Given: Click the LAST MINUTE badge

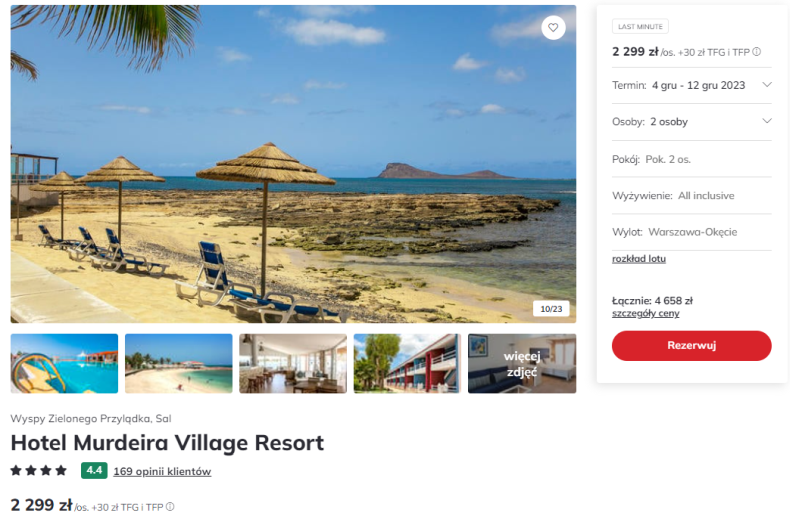Looking at the screenshot, I should click(x=640, y=26).
